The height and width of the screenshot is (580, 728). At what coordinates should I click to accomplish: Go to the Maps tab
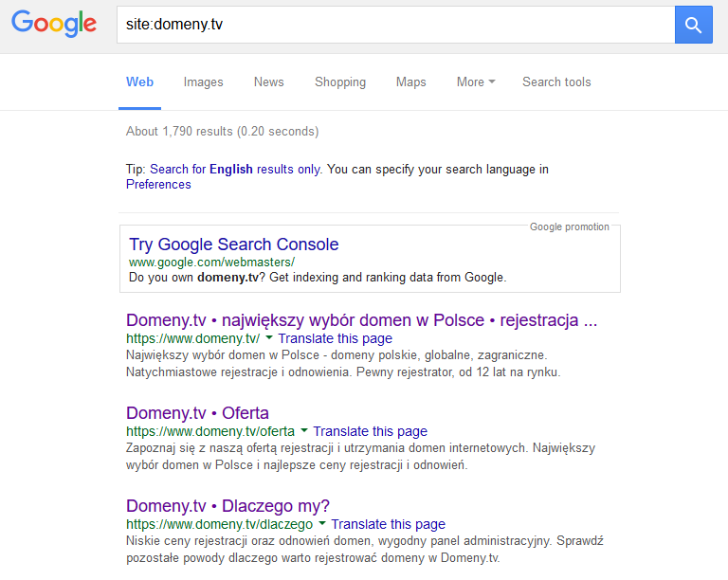410,82
